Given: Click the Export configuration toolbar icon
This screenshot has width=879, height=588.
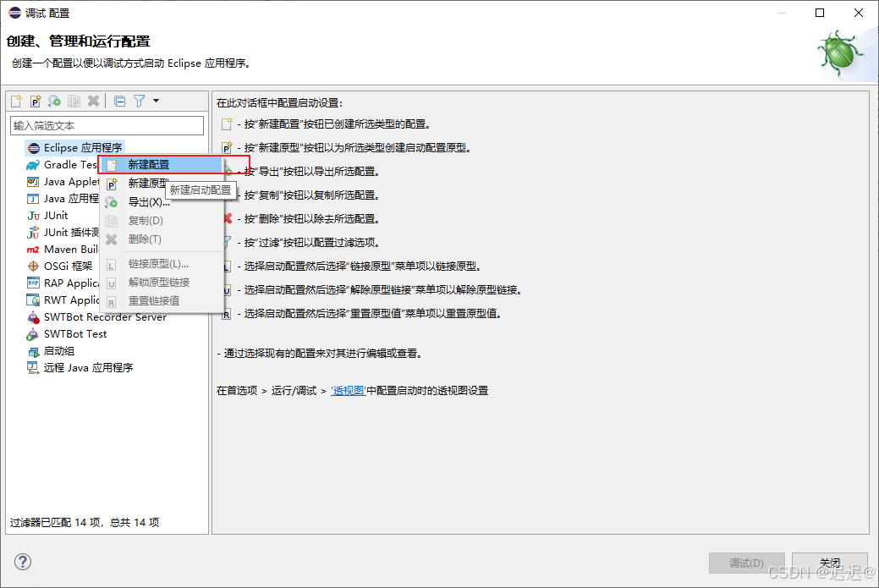Looking at the screenshot, I should (x=54, y=101).
